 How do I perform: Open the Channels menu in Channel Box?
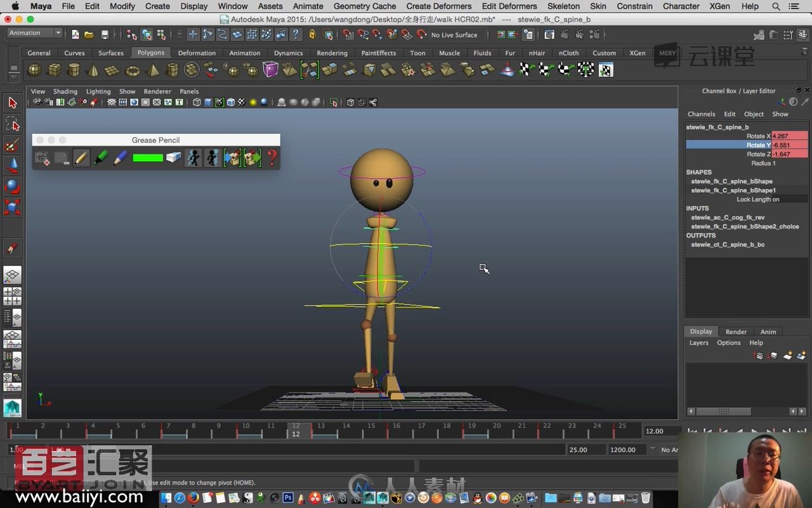pyautogui.click(x=702, y=114)
